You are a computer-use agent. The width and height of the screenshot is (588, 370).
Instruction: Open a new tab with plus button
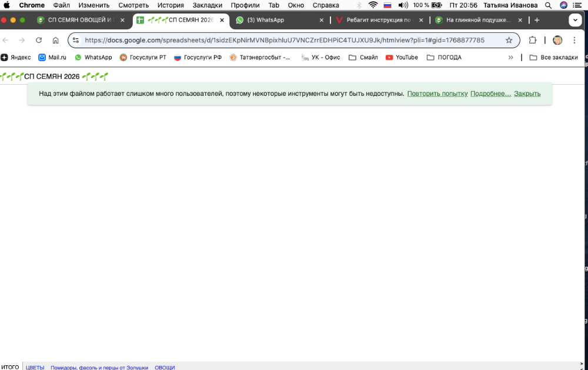point(537,20)
